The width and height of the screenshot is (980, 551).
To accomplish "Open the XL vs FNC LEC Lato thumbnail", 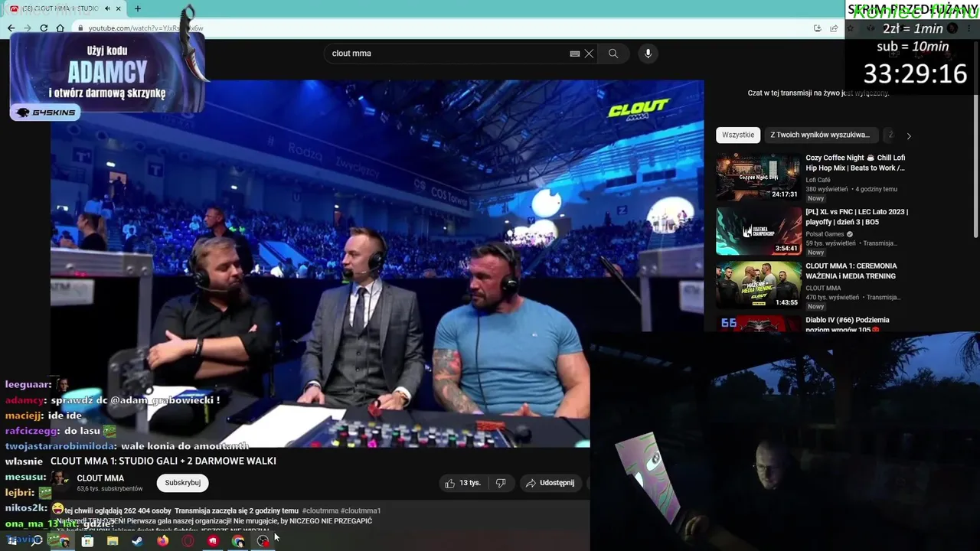I will 759,231.
